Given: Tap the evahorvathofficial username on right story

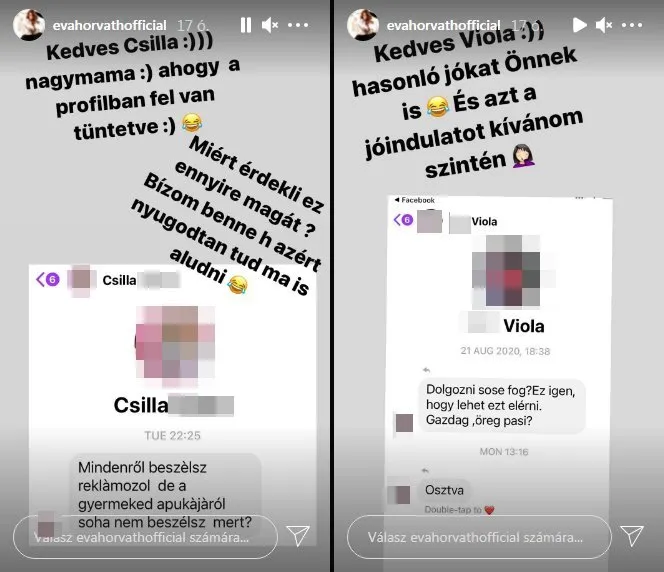Looking at the screenshot, I should (x=443, y=25).
